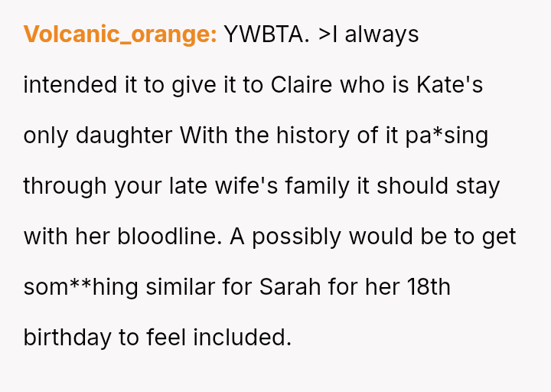The height and width of the screenshot is (392, 551).
Task: Click the quote marker before 'I always'
Action: coord(324,34)
